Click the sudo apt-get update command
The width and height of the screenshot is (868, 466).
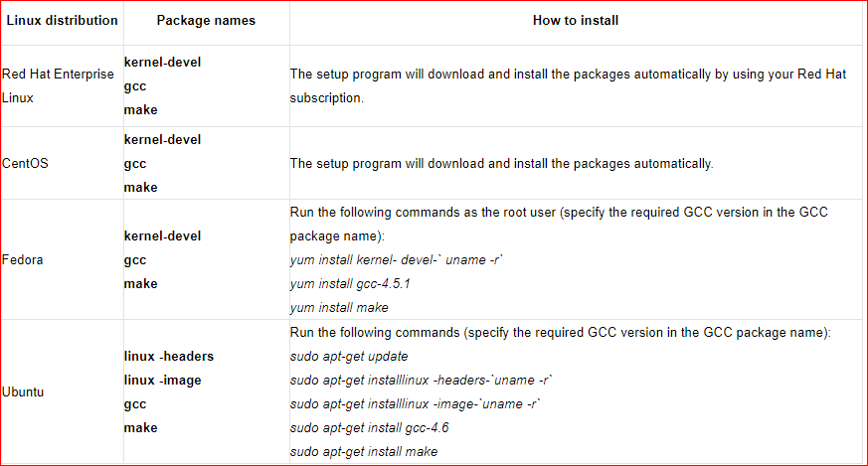click(349, 357)
